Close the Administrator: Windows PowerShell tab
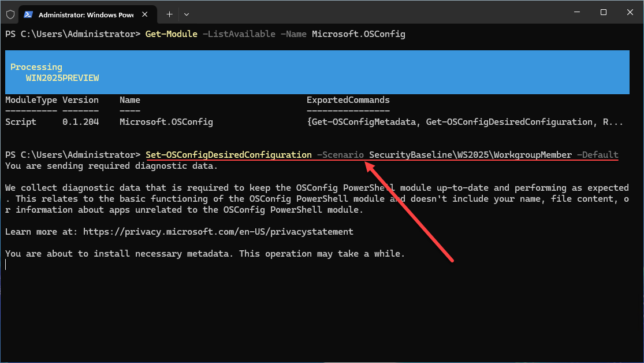Screen dimensions: 644x363 (x=150, y=13)
